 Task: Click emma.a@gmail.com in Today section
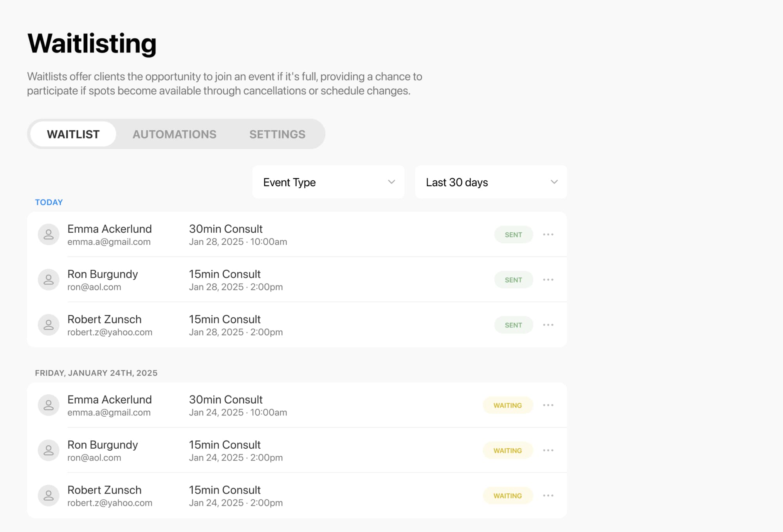[109, 242]
